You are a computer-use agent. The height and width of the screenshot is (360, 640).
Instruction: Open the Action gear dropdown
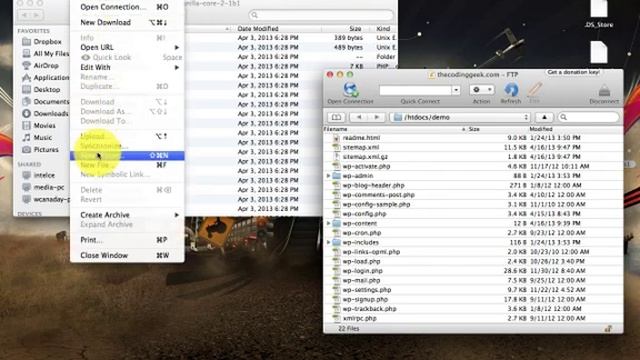coord(482,89)
